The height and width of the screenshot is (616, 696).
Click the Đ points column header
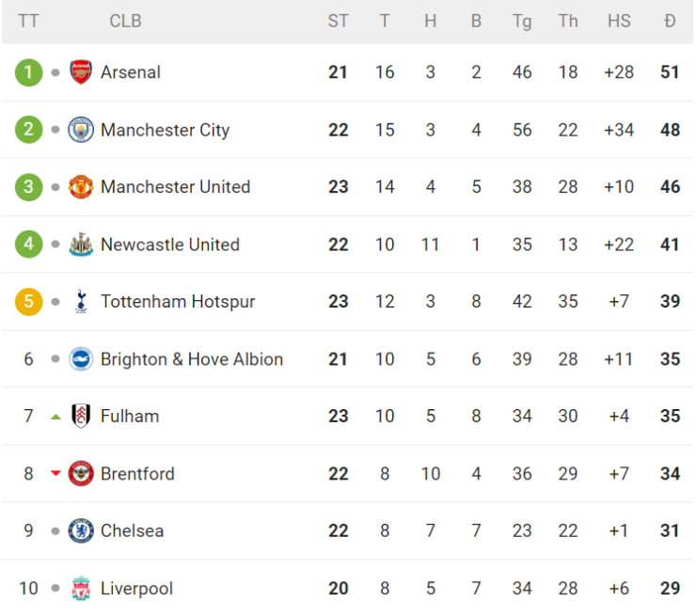(x=670, y=21)
